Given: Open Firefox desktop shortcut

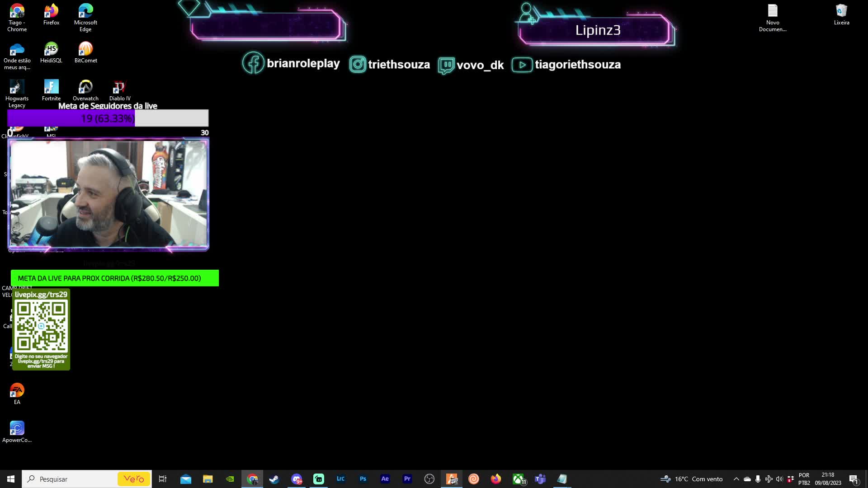Looking at the screenshot, I should pyautogui.click(x=51, y=14).
